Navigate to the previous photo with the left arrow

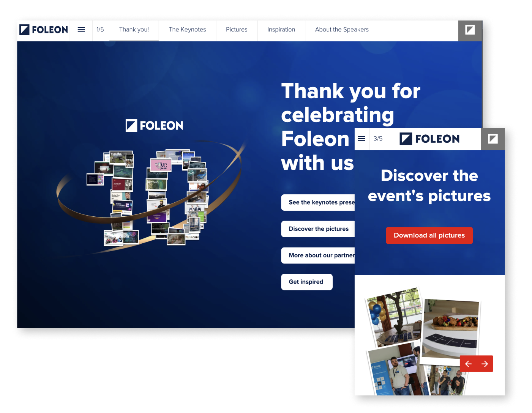pyautogui.click(x=468, y=363)
